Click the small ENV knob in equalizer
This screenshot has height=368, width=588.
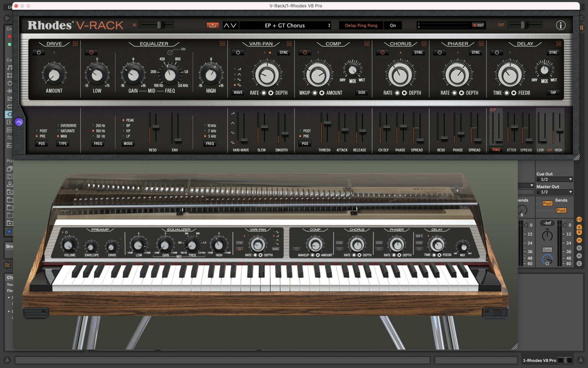pyautogui.click(x=170, y=53)
